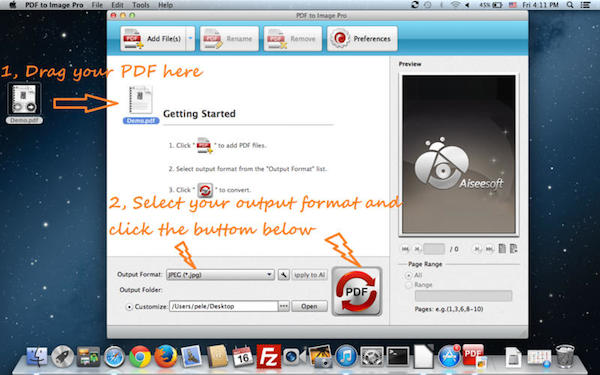This screenshot has width=600, height=375.
Task: Click the clock time in the menu bar
Action: (x=540, y=5)
